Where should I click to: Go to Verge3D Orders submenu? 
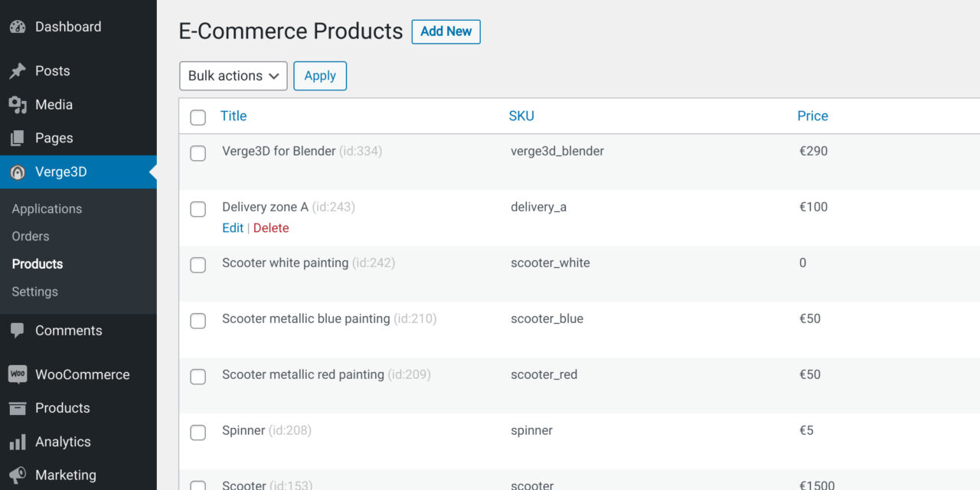coord(31,237)
